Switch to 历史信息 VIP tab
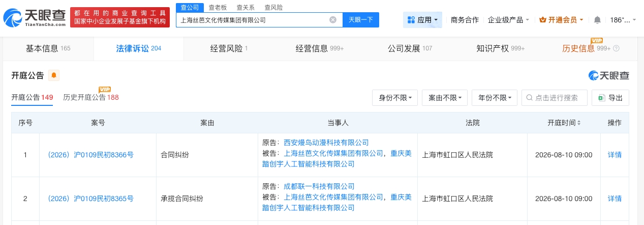Viewport: 644px width, 225px height. pyautogui.click(x=591, y=49)
